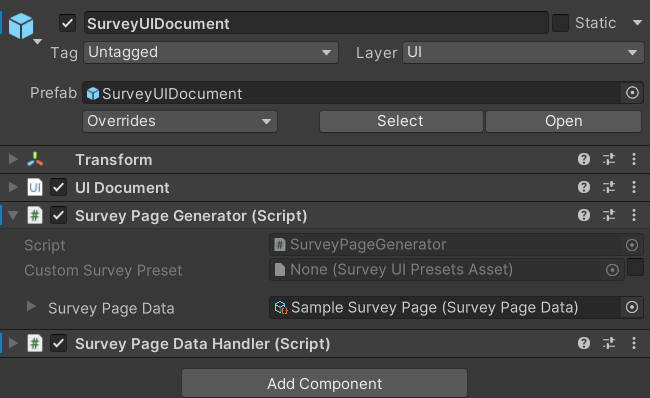Open UI Document help reference icon
The width and height of the screenshot is (650, 398).
tap(584, 187)
